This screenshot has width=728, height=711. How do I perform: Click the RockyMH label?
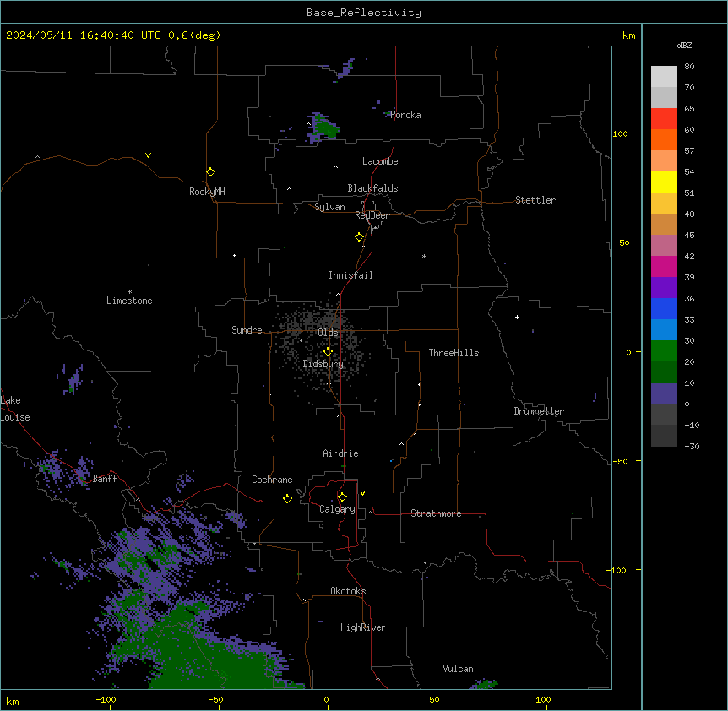click(x=207, y=192)
